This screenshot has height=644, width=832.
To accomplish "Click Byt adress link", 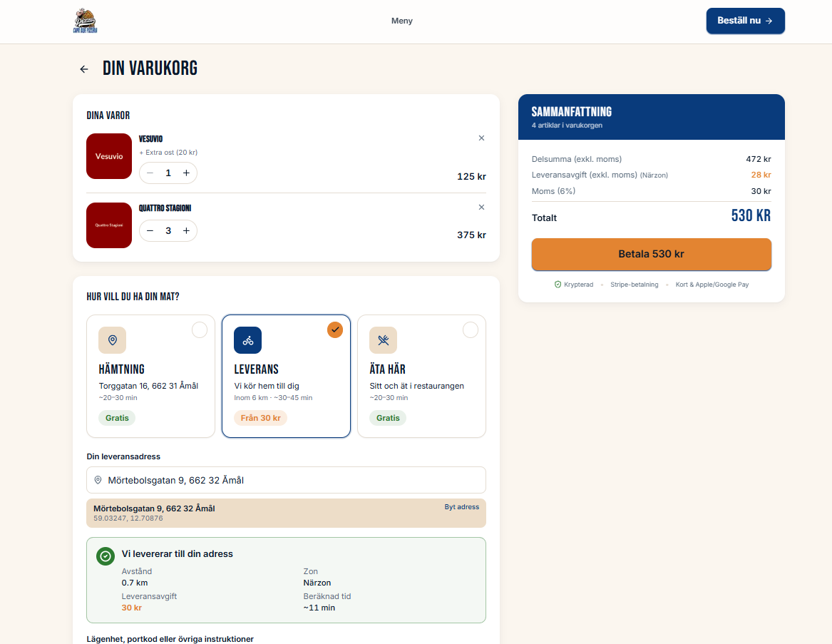I will (x=462, y=507).
